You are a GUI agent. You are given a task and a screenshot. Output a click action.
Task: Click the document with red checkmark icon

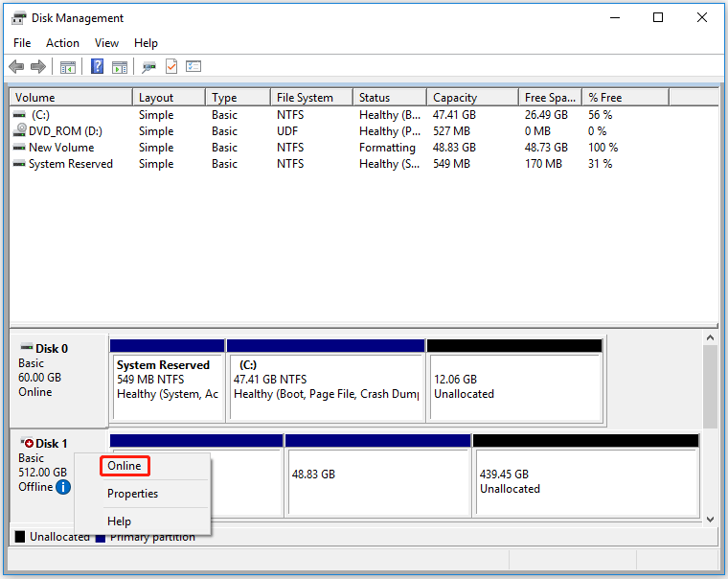click(x=171, y=66)
